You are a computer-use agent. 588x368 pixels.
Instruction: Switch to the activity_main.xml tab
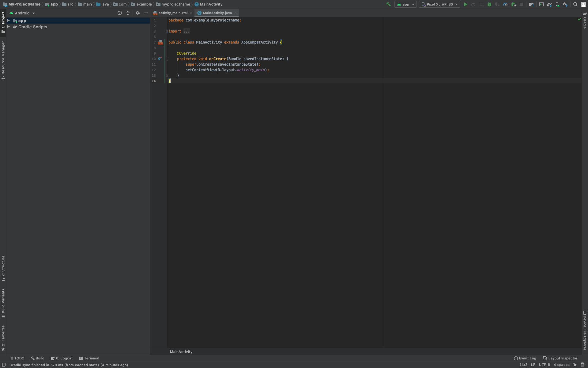coord(173,13)
